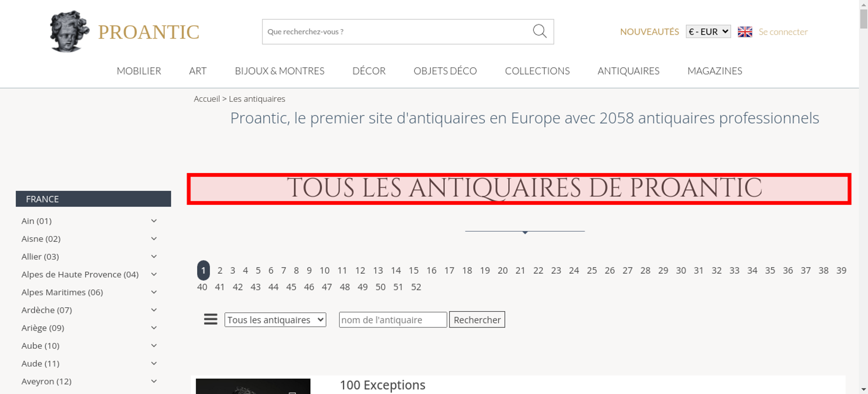Open the BIJOUX & MONTRES menu

[279, 71]
